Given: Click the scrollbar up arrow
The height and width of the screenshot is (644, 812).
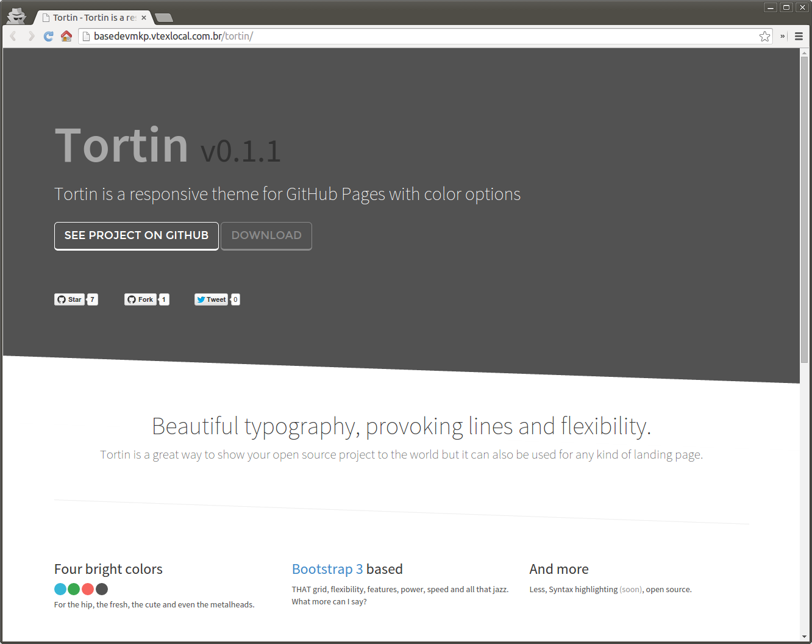Looking at the screenshot, I should coord(804,53).
